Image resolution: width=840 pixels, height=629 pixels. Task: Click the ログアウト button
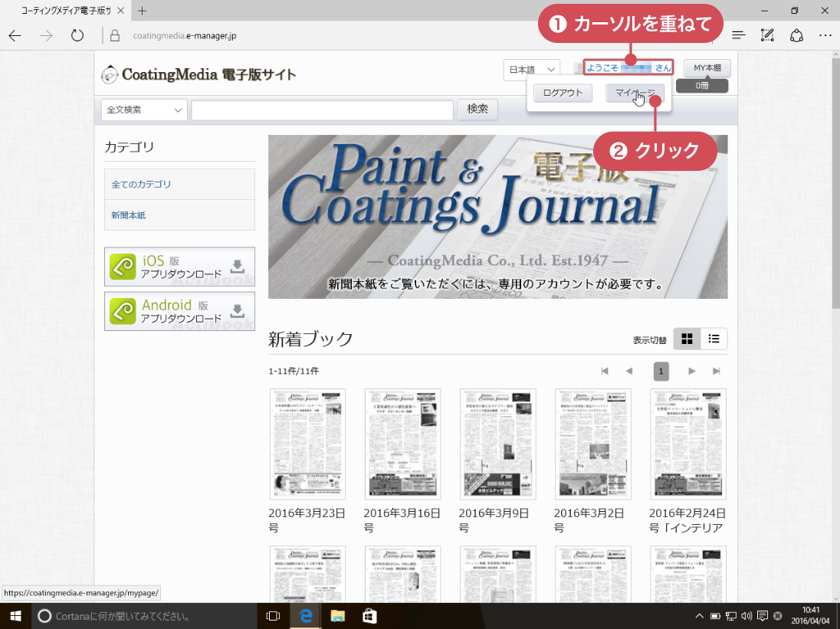point(563,93)
